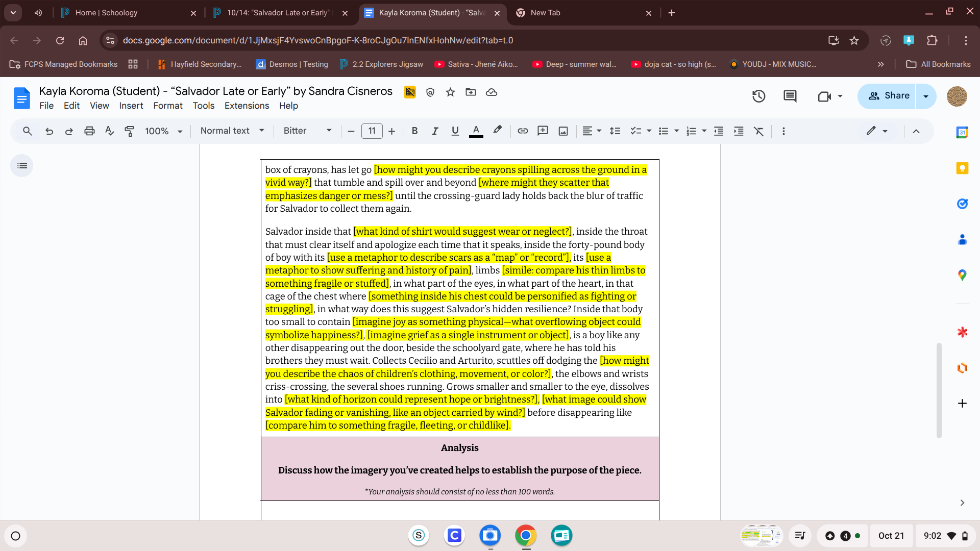The width and height of the screenshot is (980, 551).
Task: Open the Bitter font dropdown
Action: [x=307, y=131]
